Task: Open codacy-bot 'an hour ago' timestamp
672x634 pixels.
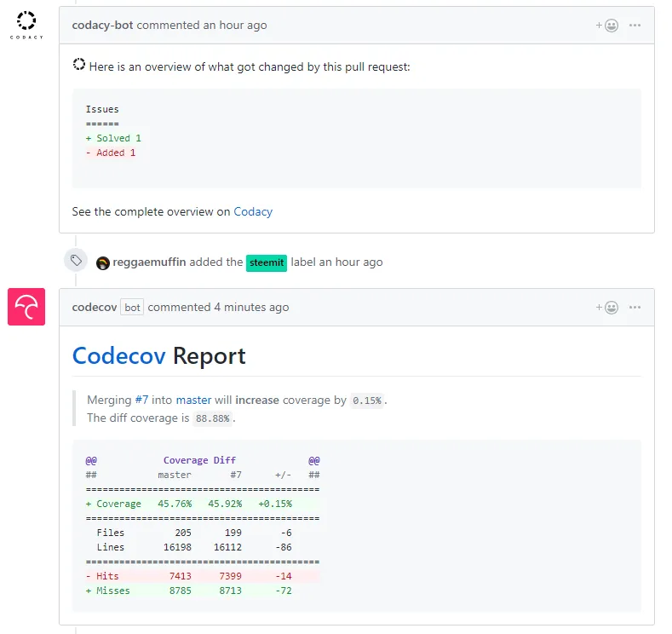Action: [x=235, y=26]
